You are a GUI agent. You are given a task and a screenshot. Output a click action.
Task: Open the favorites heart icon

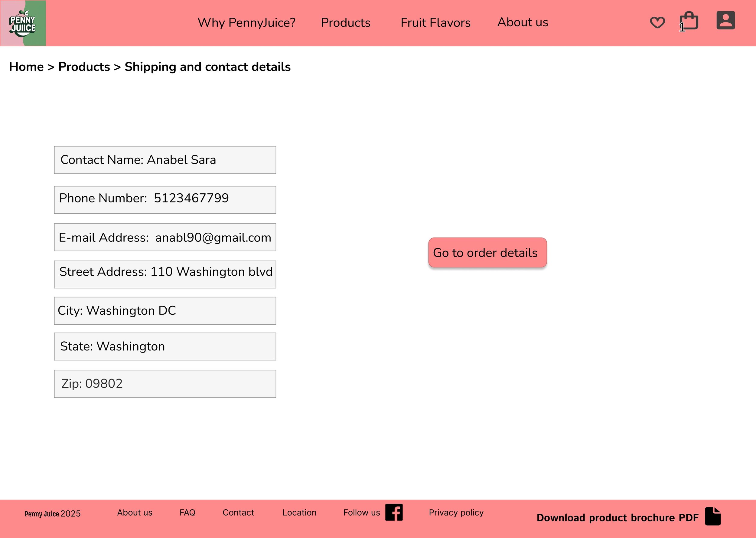click(657, 22)
